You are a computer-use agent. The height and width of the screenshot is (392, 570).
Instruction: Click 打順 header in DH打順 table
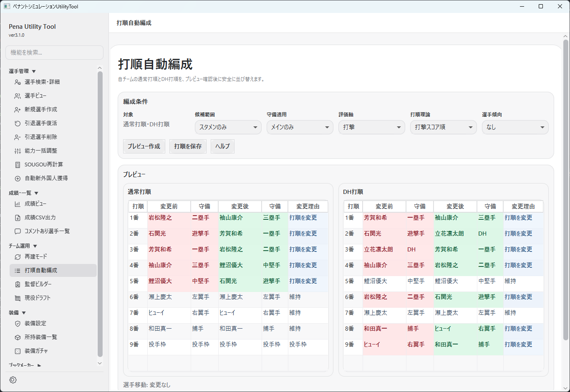point(353,206)
